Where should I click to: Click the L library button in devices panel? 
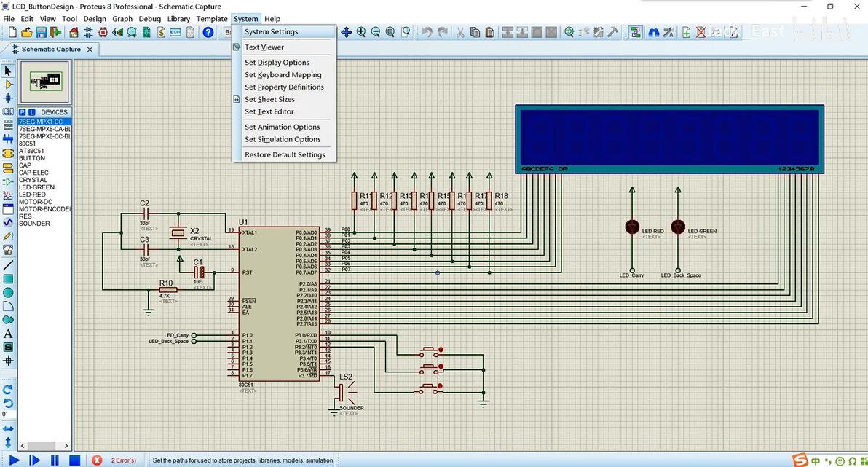(x=32, y=112)
